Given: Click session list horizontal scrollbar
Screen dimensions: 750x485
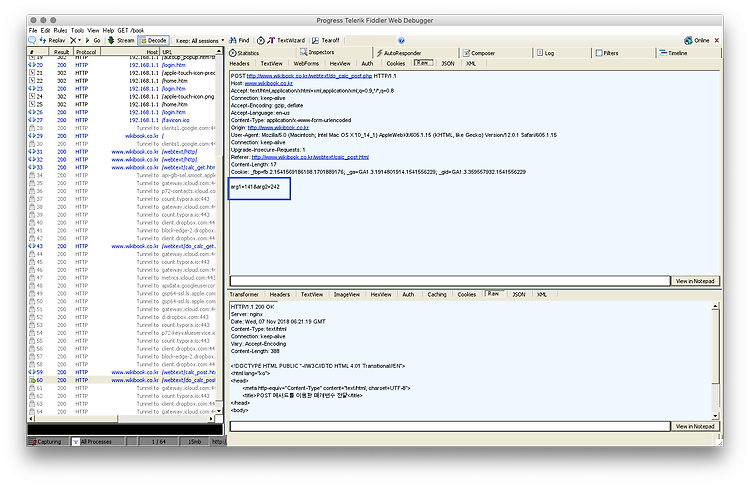Looking at the screenshot, I should point(122,419).
